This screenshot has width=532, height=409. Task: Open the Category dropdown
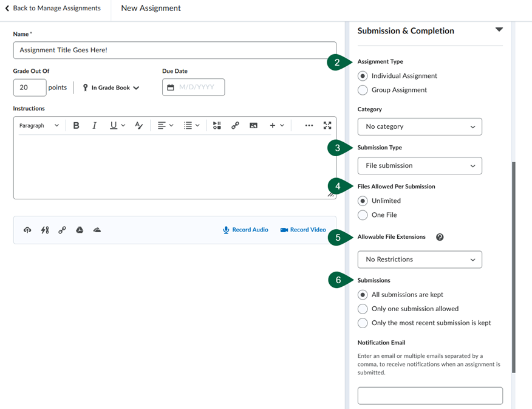(420, 126)
